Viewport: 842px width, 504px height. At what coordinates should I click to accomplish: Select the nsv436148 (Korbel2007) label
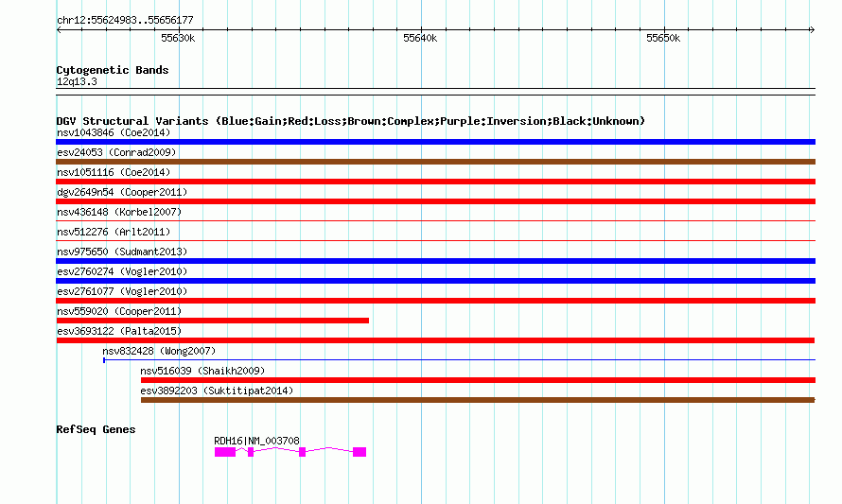(x=119, y=212)
